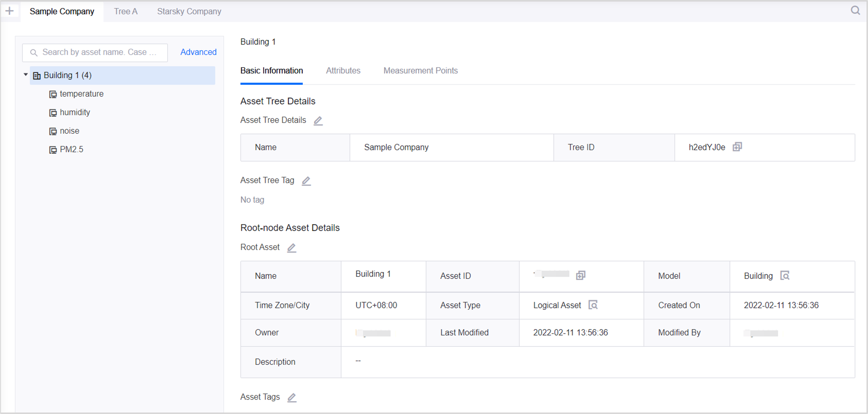Edit Asset Tree Details with pencil icon
Viewport: 868px width, 414px height.
coord(318,120)
